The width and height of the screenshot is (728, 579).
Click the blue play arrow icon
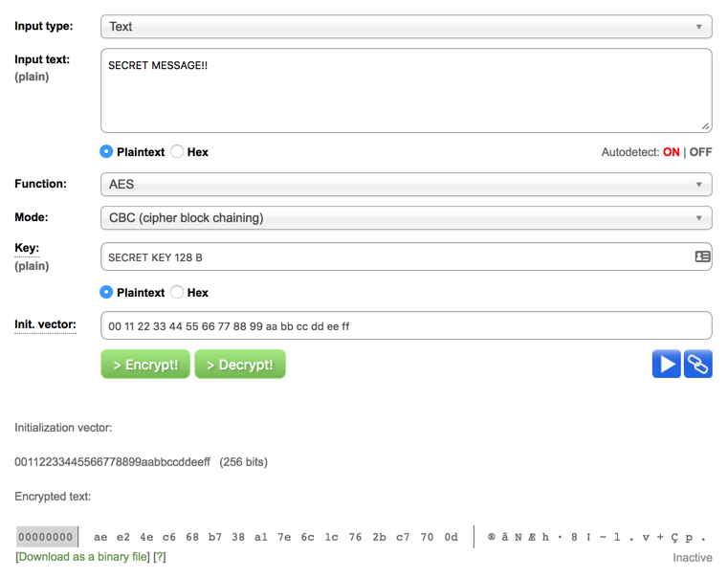pos(667,364)
